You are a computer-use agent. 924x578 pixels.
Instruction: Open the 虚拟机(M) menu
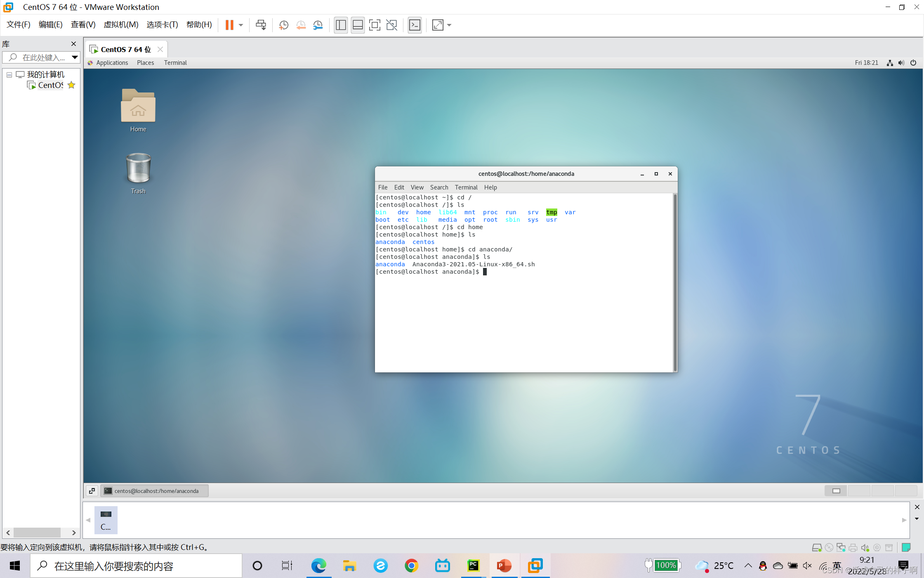pos(121,25)
